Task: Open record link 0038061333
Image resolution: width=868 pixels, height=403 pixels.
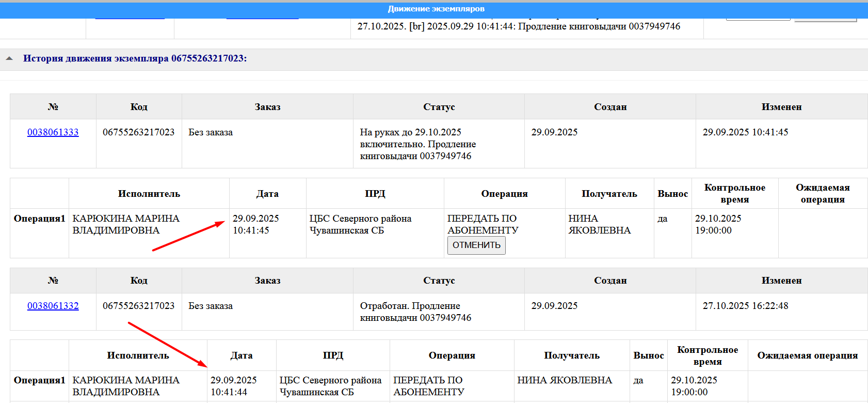Action: [53, 132]
